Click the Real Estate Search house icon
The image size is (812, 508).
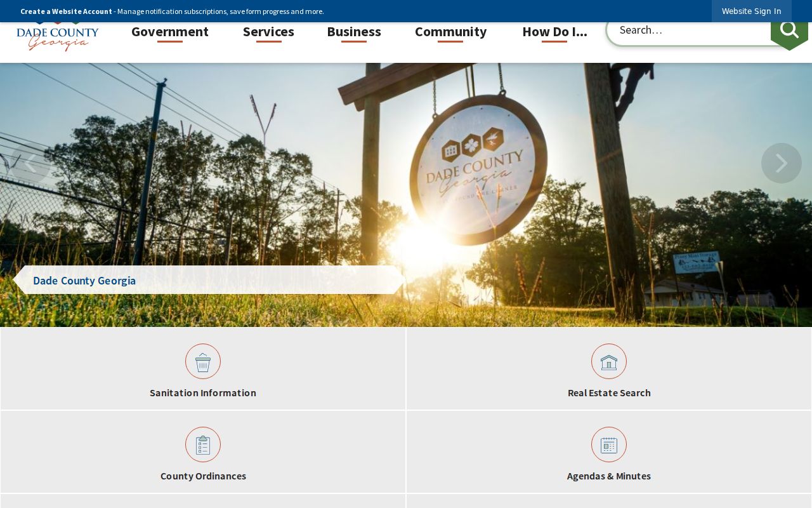(609, 361)
